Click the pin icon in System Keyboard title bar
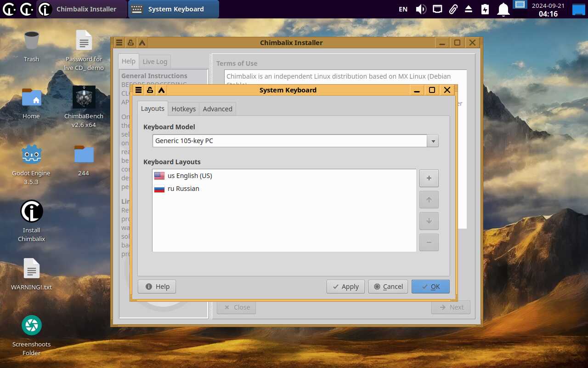The image size is (588, 368). pyautogui.click(x=150, y=90)
